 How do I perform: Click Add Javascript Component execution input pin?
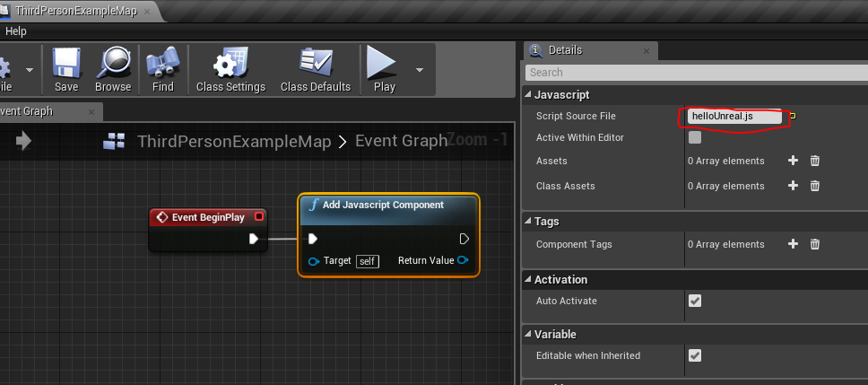[x=313, y=239]
